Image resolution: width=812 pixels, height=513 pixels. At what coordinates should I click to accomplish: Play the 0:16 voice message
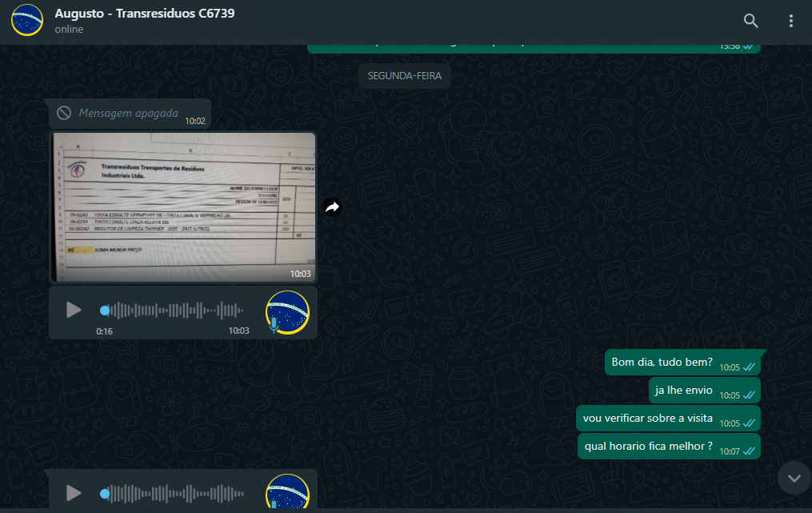[x=74, y=310]
